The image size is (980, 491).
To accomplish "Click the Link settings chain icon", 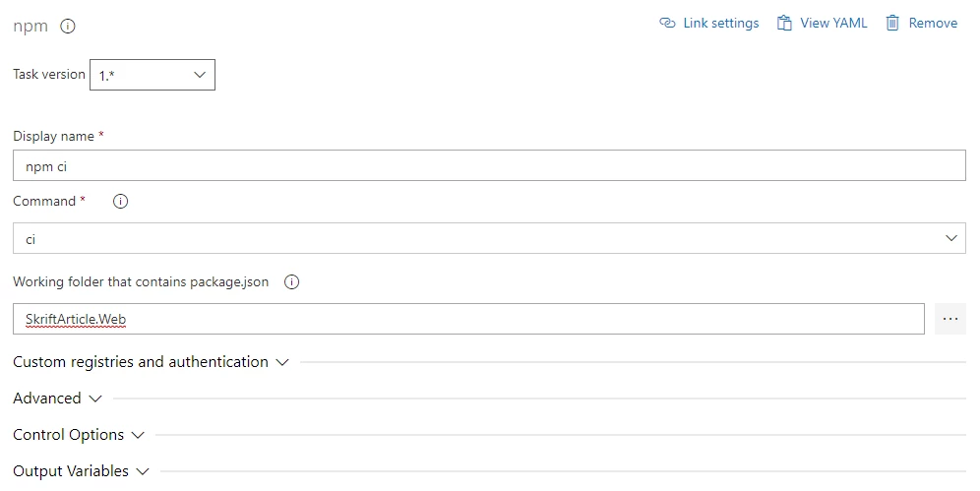I will [667, 23].
